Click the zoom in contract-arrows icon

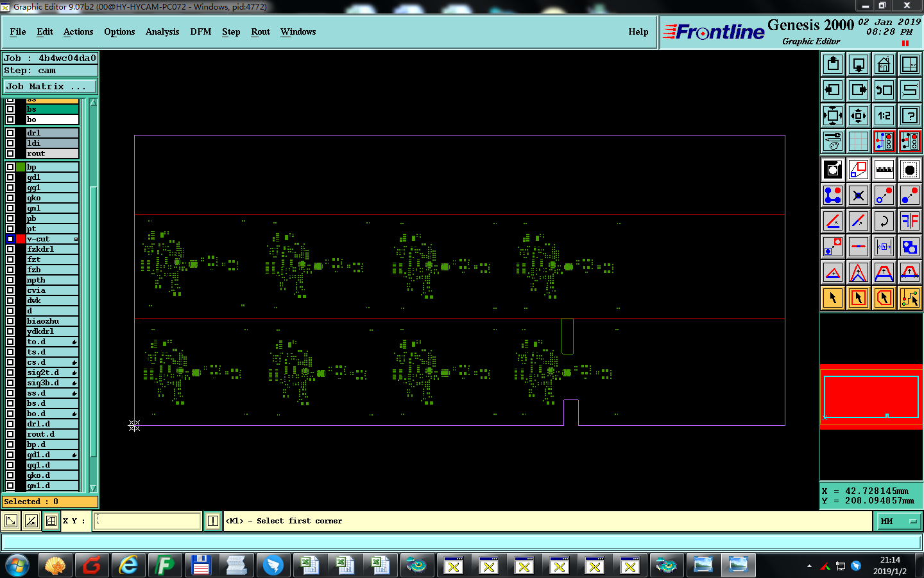[x=859, y=116]
